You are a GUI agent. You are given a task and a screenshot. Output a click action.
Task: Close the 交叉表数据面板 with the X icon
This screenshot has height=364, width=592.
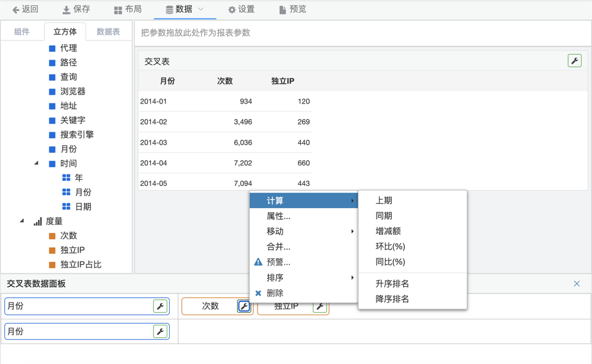[576, 283]
